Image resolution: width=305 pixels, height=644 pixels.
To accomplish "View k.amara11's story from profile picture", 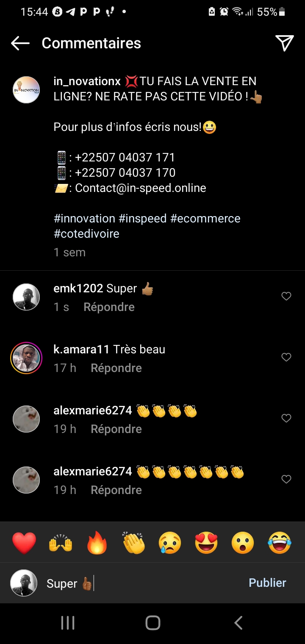I will (x=26, y=358).
